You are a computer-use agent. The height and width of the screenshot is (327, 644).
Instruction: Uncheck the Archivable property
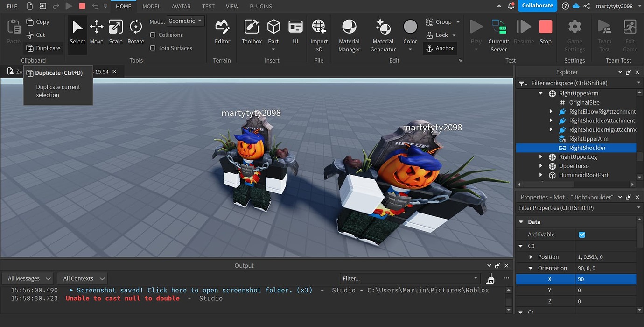point(582,234)
